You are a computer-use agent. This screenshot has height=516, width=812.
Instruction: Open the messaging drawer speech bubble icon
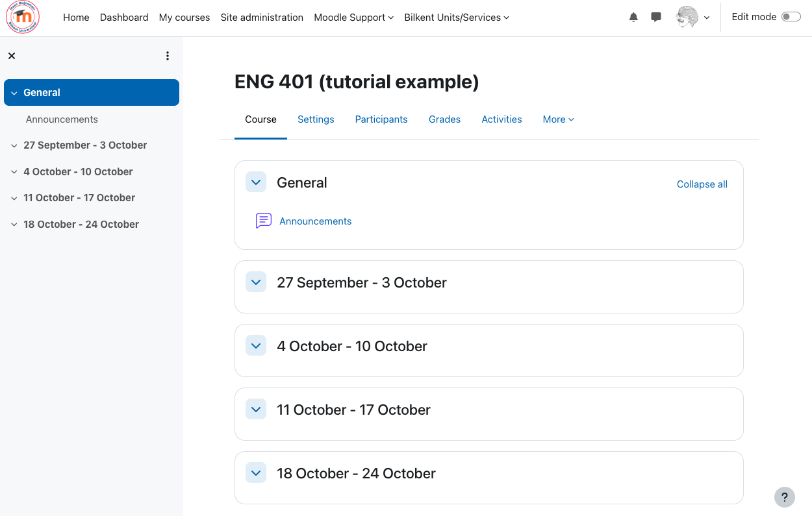656,18
